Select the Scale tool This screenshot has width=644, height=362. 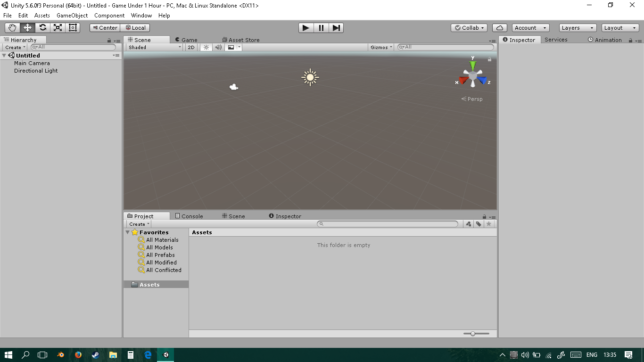pos(57,27)
